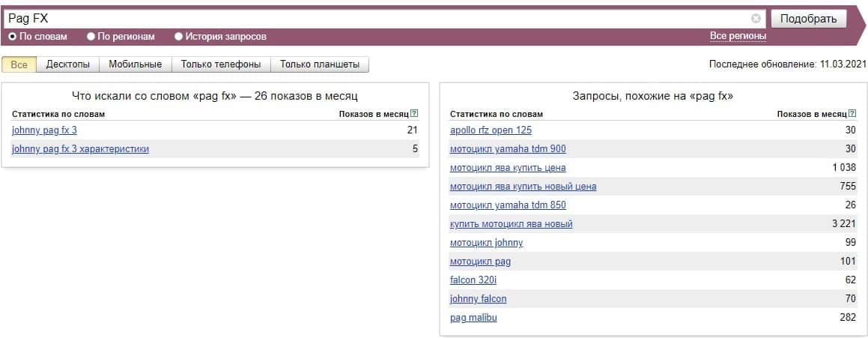Click help icon in right table header
Screen dimensions: 868x338
pos(852,114)
